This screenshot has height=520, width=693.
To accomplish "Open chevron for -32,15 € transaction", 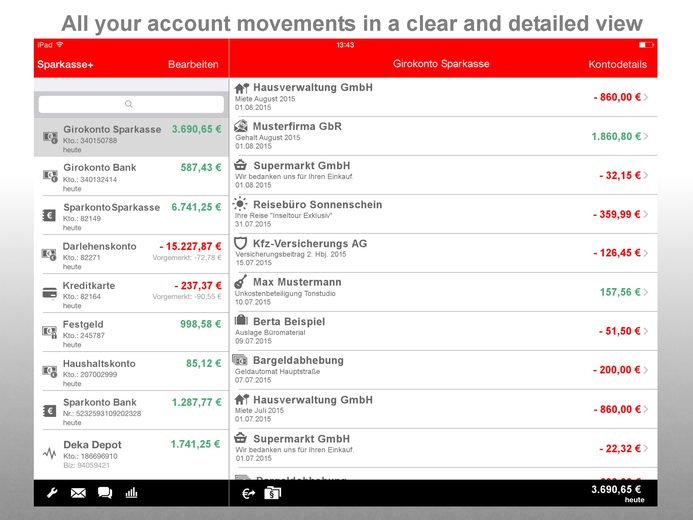I will pyautogui.click(x=646, y=175).
